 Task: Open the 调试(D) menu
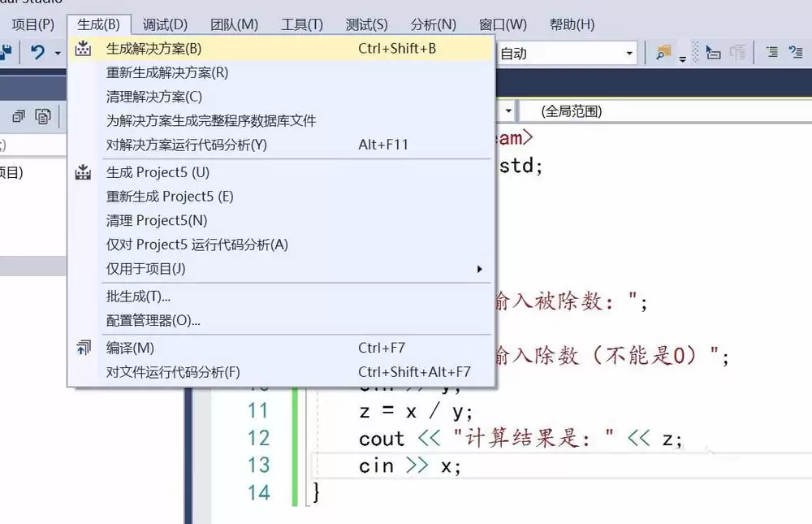pos(165,24)
